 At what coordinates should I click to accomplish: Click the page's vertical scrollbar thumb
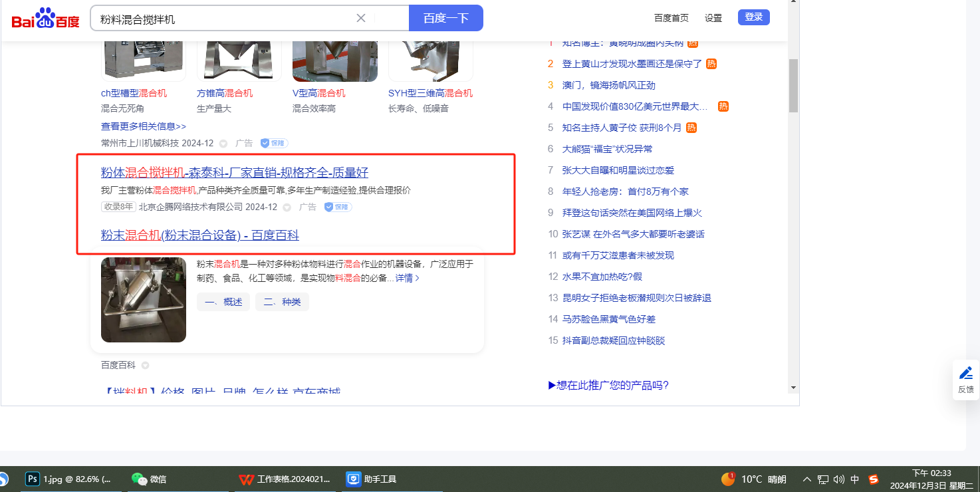tap(793, 85)
